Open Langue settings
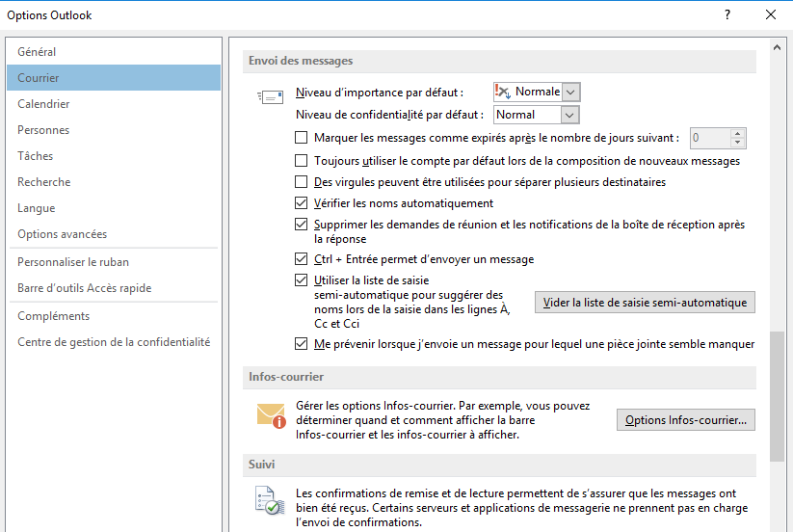 pyautogui.click(x=114, y=208)
